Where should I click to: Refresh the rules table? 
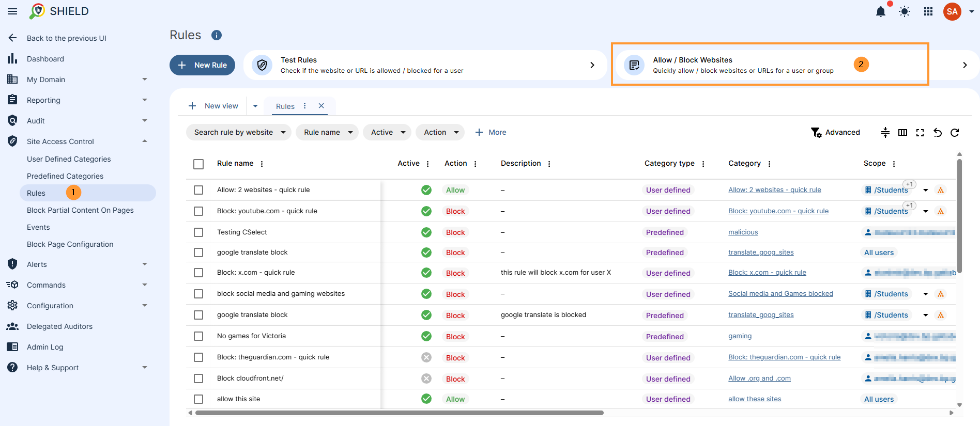[x=955, y=133]
